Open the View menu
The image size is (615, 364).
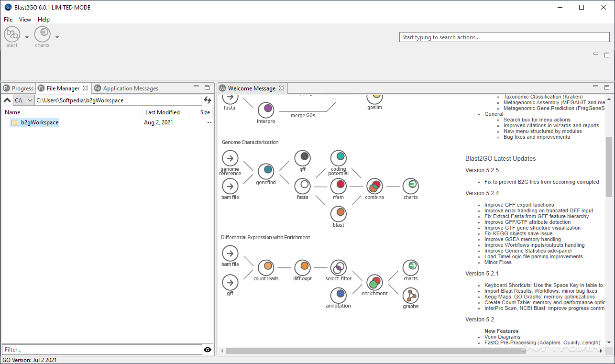point(25,20)
